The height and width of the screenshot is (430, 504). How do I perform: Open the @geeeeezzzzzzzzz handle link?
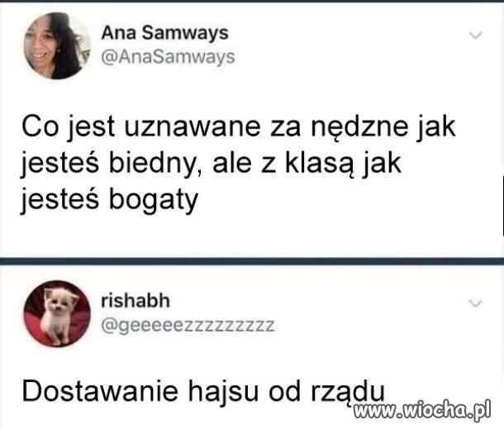click(188, 325)
